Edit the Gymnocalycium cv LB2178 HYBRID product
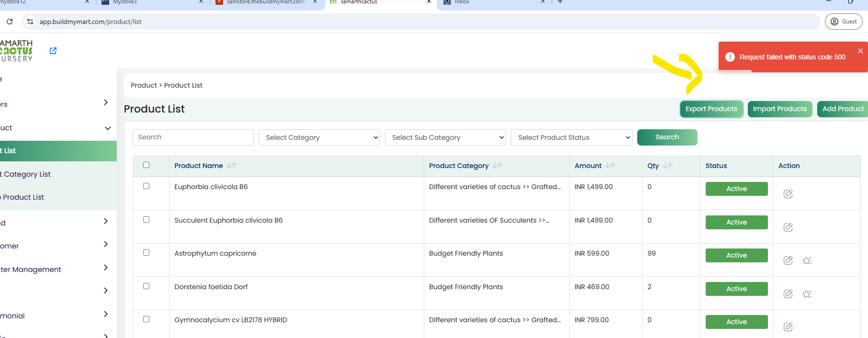Image resolution: width=868 pixels, height=338 pixels. 788,327
